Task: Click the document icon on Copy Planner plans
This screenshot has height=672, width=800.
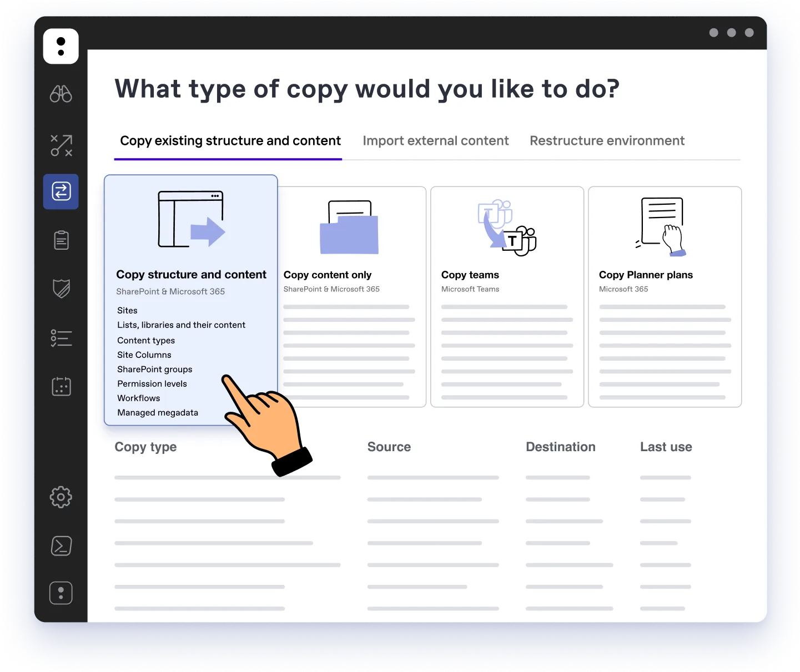Action: [661, 227]
